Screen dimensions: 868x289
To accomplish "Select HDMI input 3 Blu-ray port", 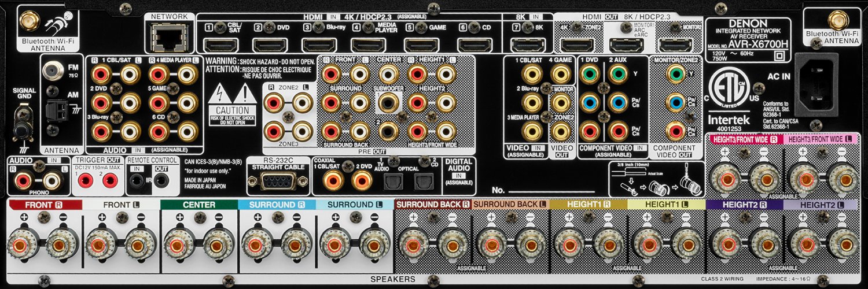I will [319, 45].
